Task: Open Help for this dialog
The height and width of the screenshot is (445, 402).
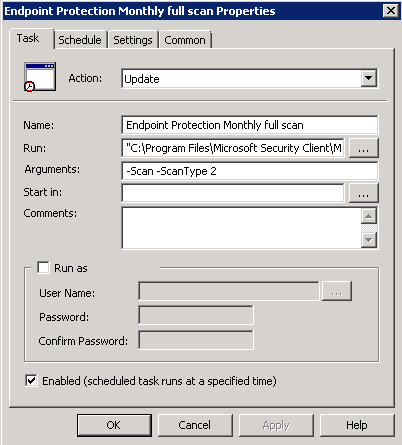Action: coord(357,425)
